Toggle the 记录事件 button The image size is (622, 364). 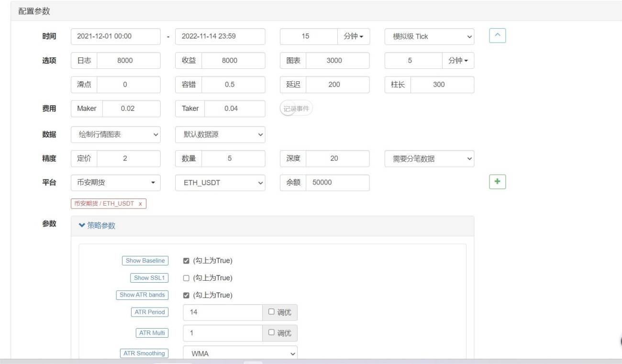[x=296, y=109]
